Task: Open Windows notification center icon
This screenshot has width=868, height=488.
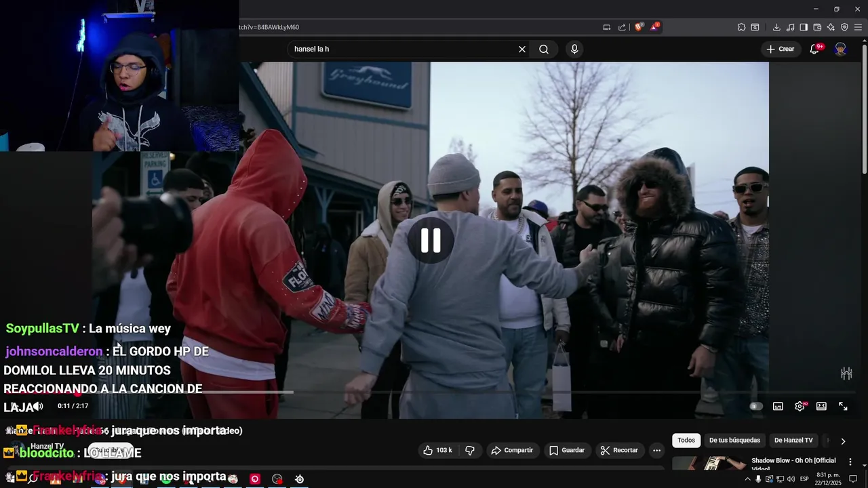Action: coord(853,479)
